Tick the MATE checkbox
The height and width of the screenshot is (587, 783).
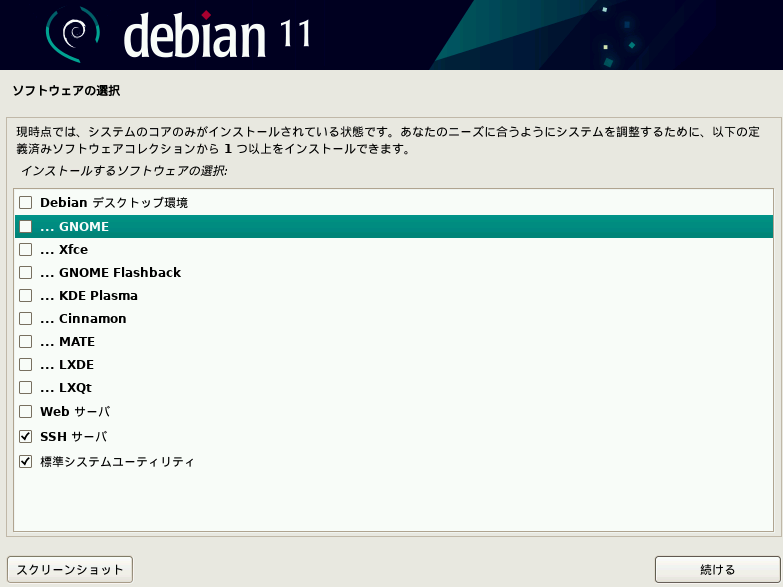(25, 341)
